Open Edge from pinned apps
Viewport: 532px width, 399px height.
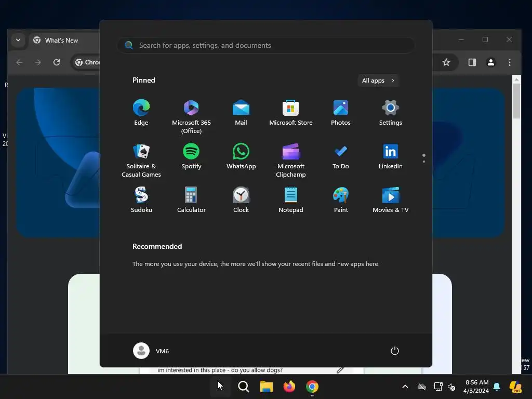click(141, 113)
